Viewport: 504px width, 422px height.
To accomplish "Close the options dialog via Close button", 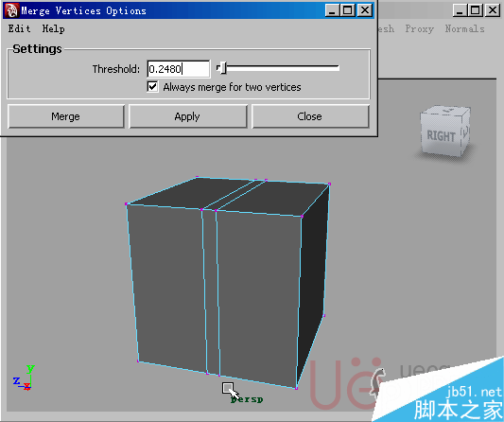I will 310,116.
